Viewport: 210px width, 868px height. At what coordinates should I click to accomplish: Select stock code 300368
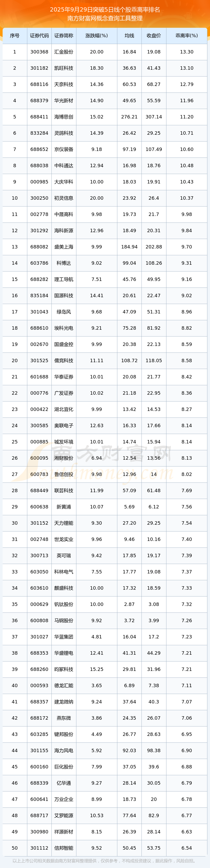39,52
